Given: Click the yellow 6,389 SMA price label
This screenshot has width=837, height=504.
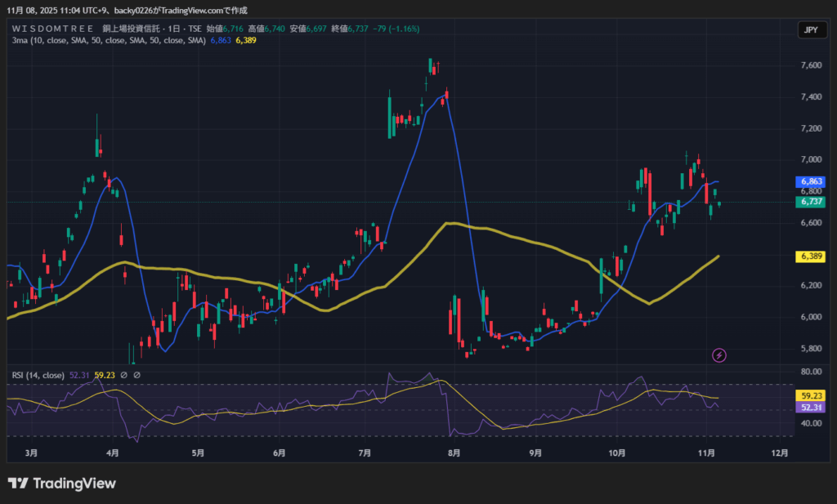Looking at the screenshot, I should (811, 256).
